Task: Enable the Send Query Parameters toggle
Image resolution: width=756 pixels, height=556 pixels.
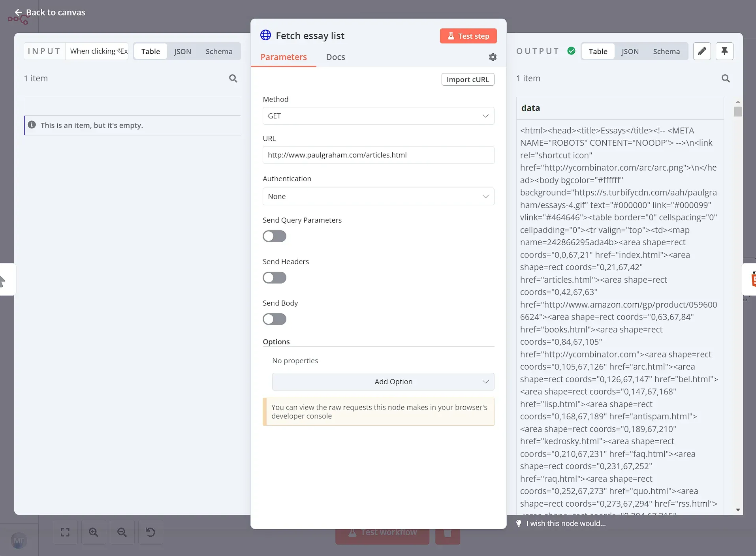Action: point(274,236)
